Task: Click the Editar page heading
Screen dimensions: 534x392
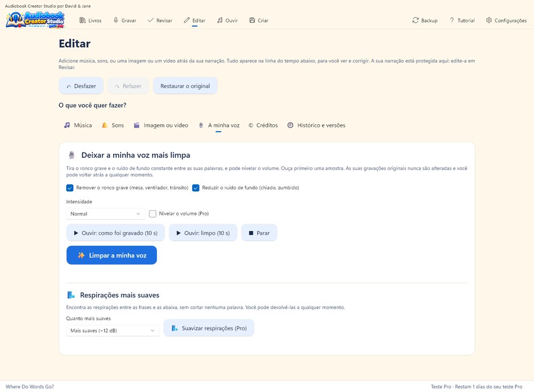Action: (75, 44)
